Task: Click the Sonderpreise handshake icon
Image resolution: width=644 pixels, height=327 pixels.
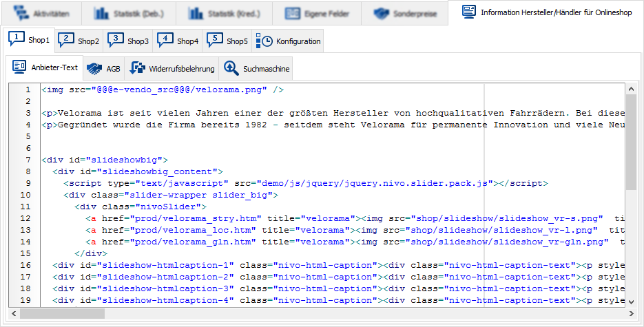Action: click(381, 14)
